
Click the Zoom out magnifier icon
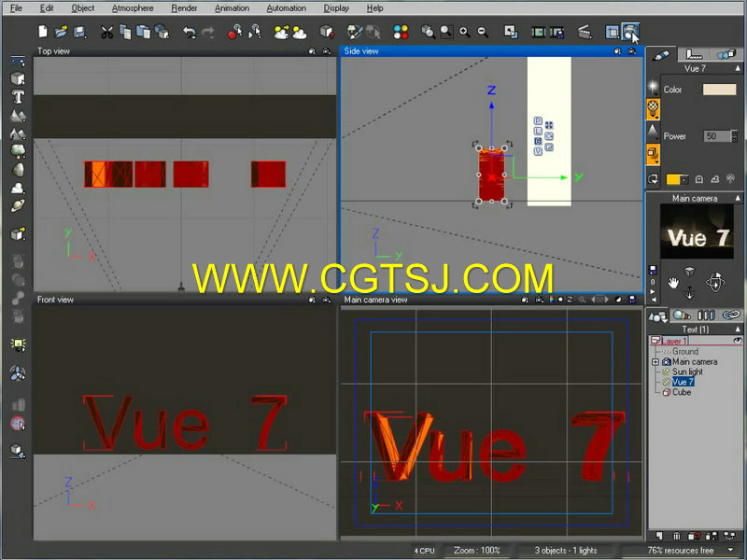(483, 32)
